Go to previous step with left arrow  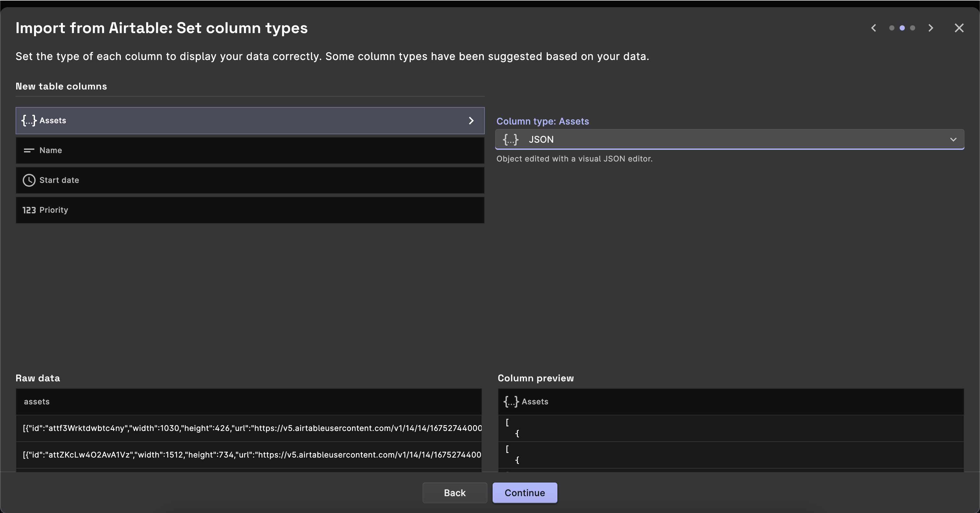[x=873, y=28]
